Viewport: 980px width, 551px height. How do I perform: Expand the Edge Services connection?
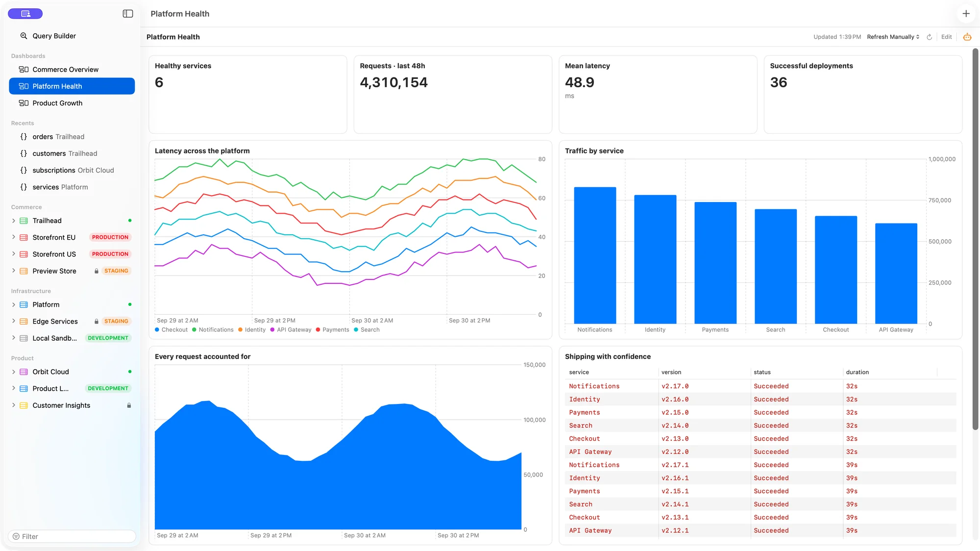pos(14,322)
